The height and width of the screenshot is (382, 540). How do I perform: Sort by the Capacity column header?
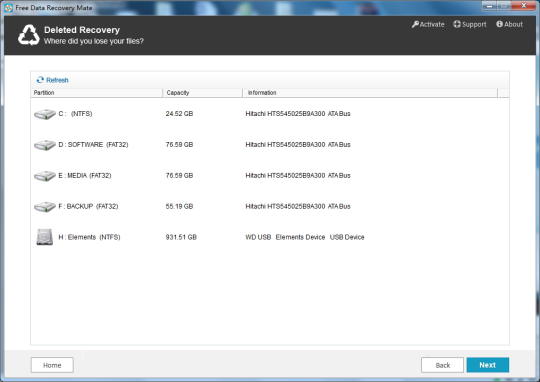[x=202, y=93]
